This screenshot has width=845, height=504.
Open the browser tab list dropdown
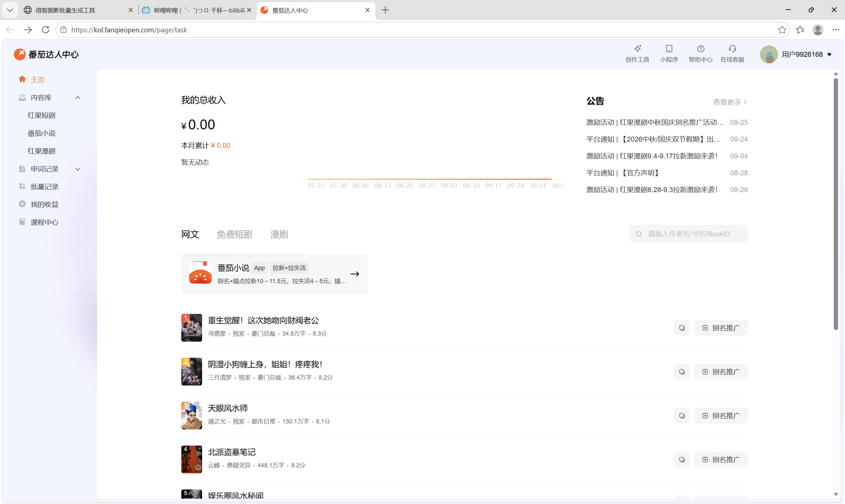[x=10, y=10]
